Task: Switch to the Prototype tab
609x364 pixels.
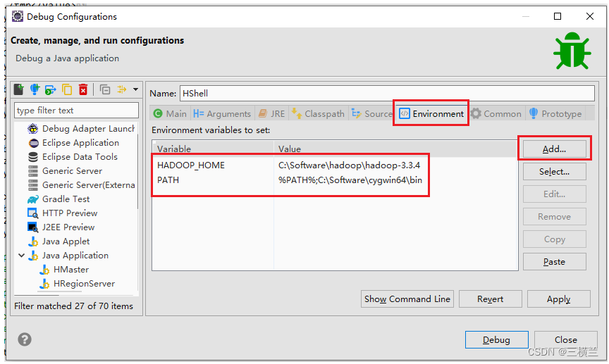Action: point(555,113)
